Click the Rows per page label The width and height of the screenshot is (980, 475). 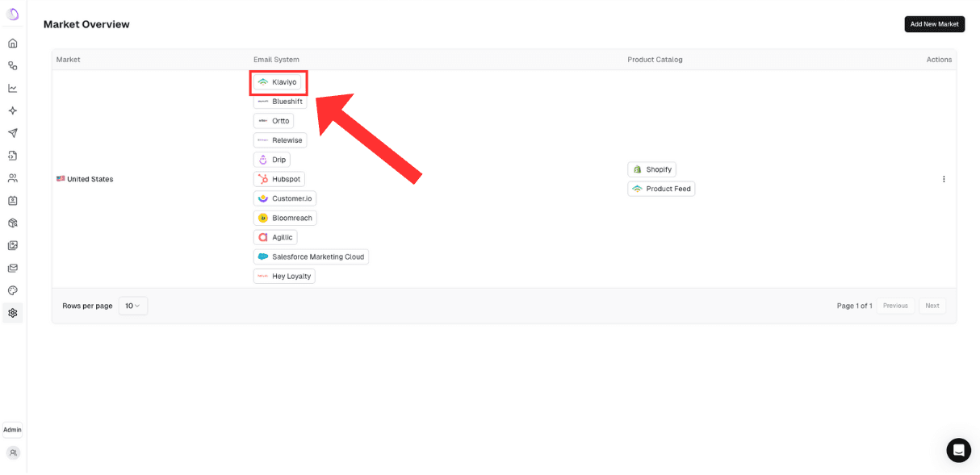tap(87, 306)
